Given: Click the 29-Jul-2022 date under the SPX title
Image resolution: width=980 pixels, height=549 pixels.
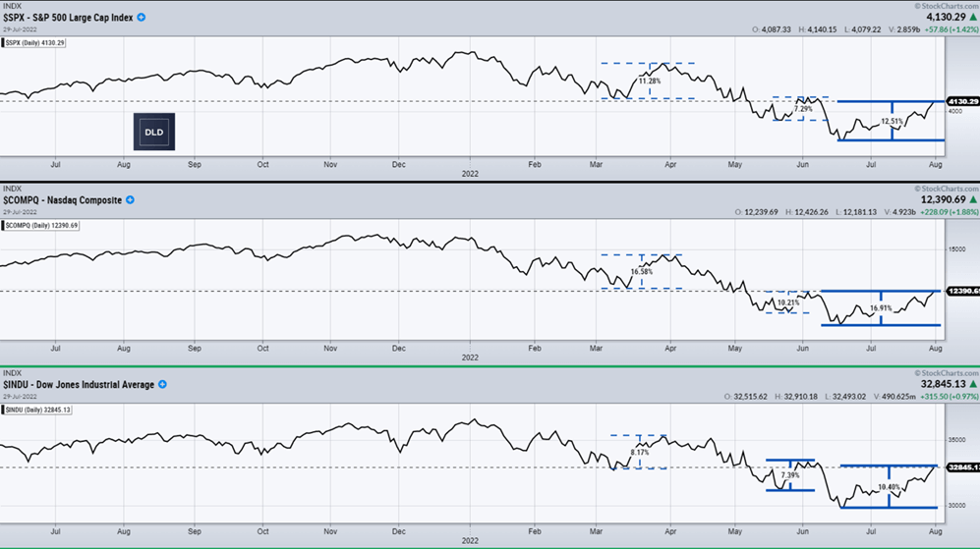Looking at the screenshot, I should (20, 29).
